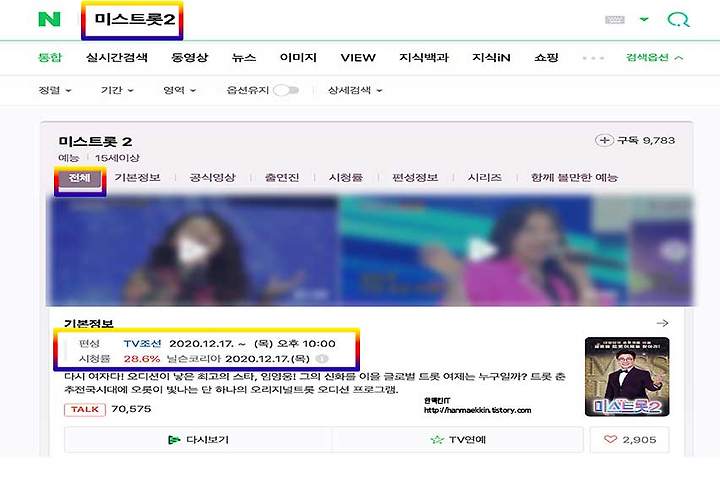Switch to 실시간검색 tab

click(117, 57)
